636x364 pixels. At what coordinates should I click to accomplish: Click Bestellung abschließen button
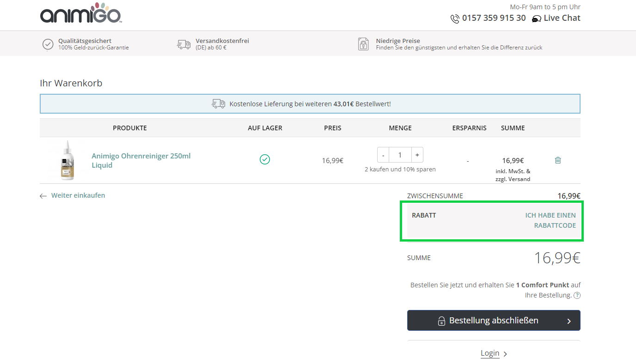point(494,321)
